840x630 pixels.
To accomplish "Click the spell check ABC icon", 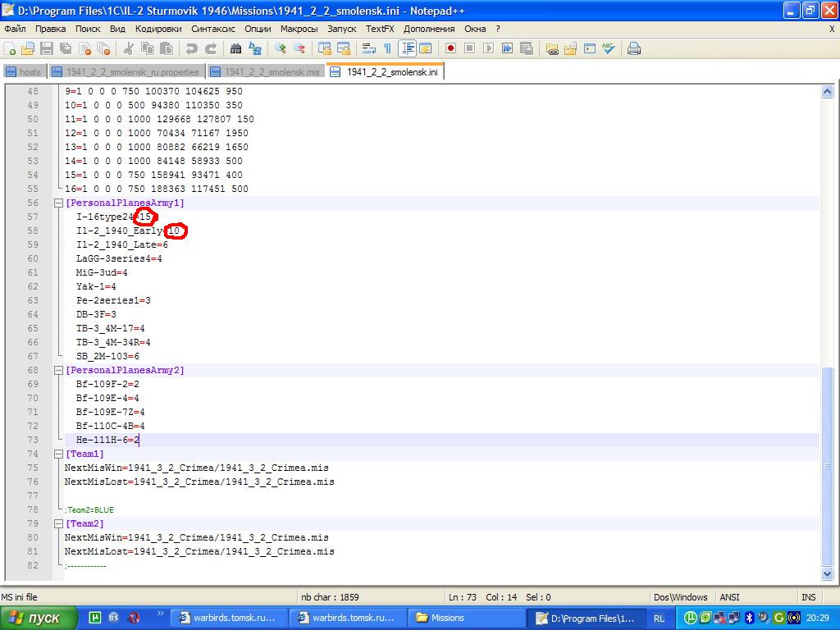I will pyautogui.click(x=608, y=48).
